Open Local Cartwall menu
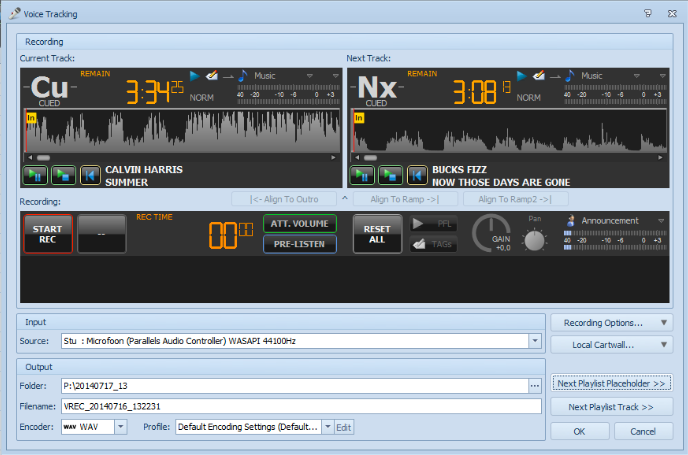The width and height of the screenshot is (688, 455). (x=612, y=345)
